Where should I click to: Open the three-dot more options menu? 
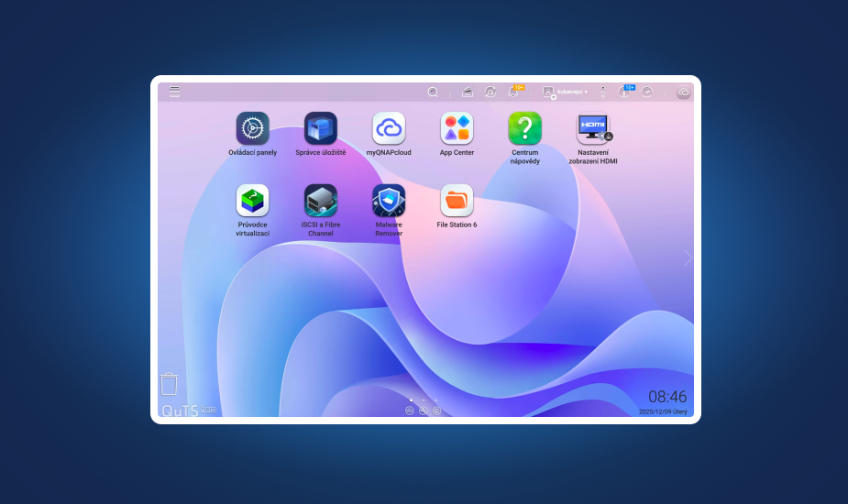pos(603,92)
